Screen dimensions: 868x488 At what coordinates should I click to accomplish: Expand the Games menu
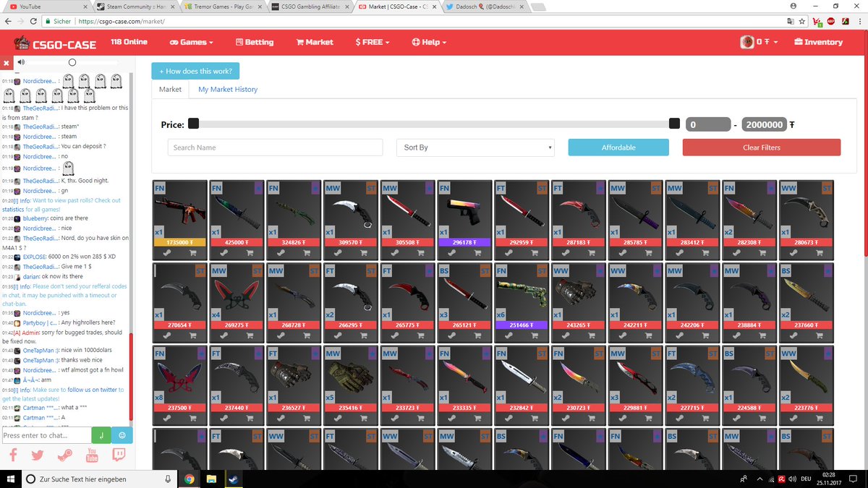(x=192, y=42)
